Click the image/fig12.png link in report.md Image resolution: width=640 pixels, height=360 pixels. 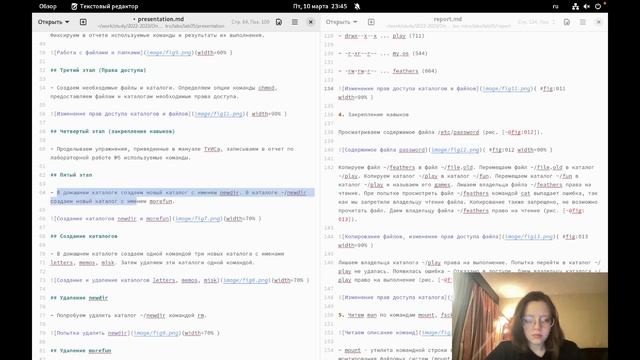coord(456,150)
